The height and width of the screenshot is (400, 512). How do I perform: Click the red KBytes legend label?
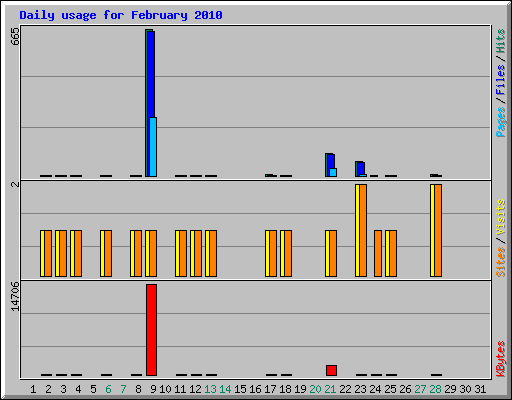tap(500, 359)
